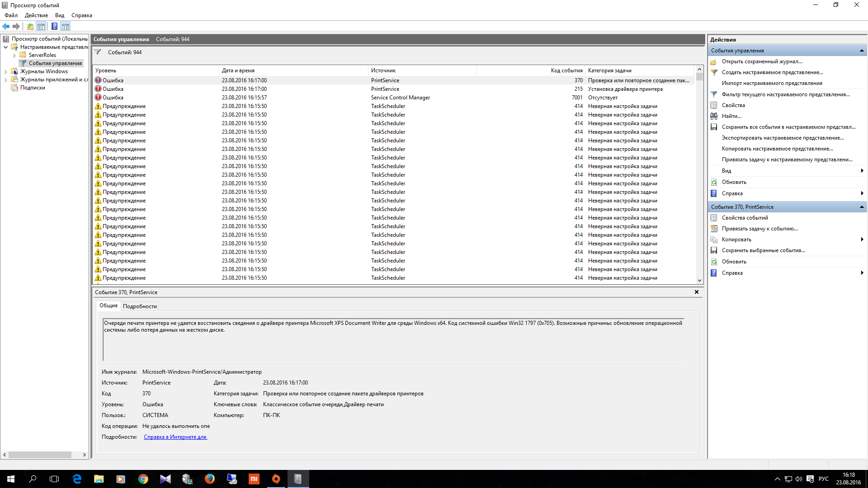Image resolution: width=868 pixels, height=488 pixels.
Task: Click the back arrow toolbar icon
Action: 6,26
